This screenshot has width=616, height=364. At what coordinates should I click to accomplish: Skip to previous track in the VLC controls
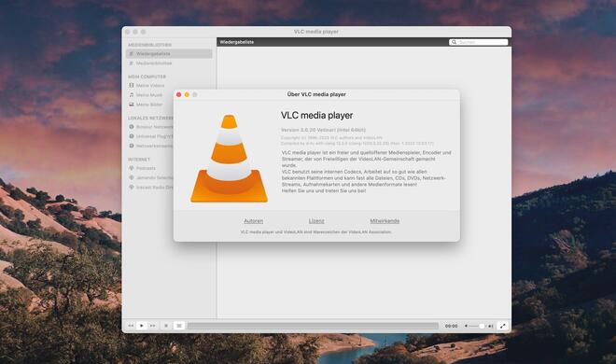pyautogui.click(x=131, y=326)
